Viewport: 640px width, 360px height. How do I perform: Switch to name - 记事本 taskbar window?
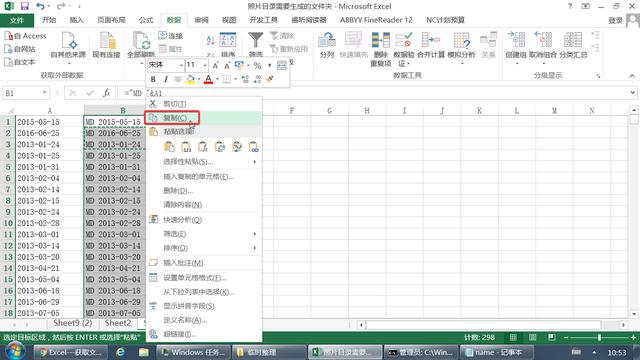(496, 352)
